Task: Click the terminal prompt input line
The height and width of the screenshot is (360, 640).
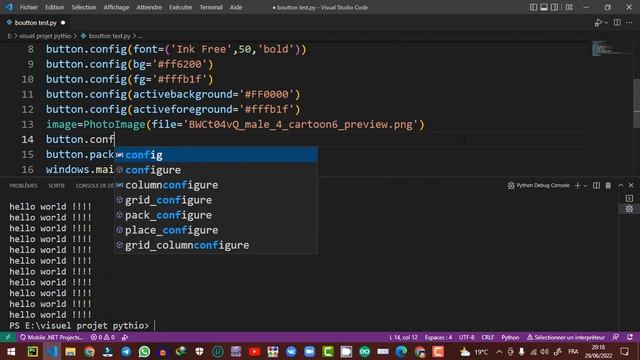Action: click(82, 326)
